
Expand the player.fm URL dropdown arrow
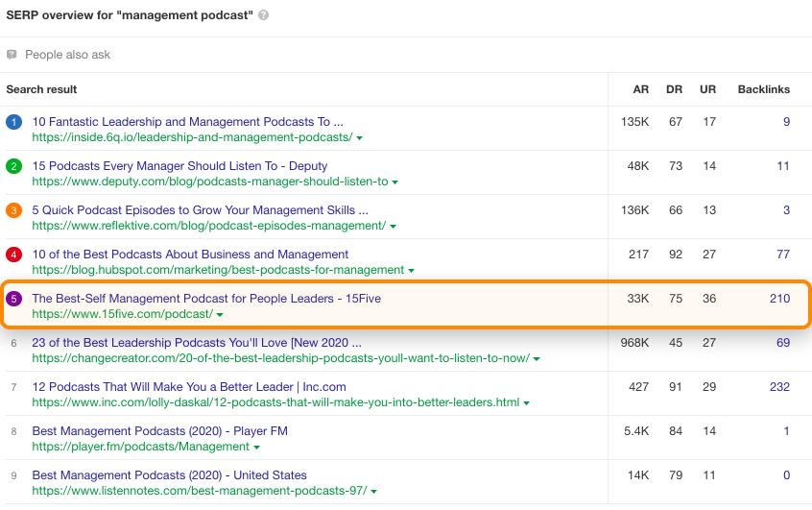[x=257, y=448]
